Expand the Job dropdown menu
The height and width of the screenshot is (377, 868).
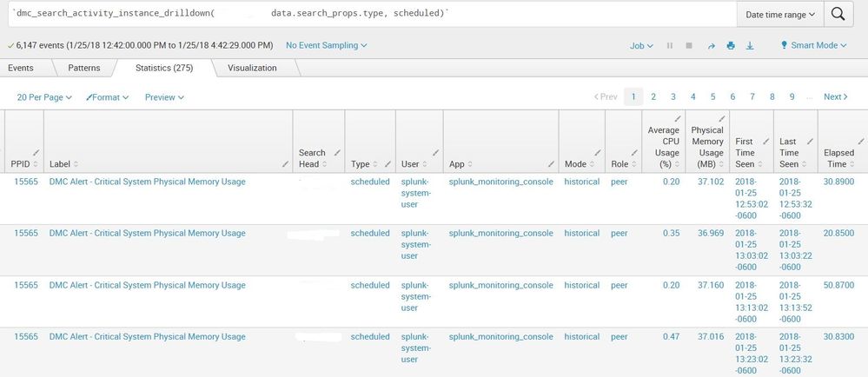click(641, 45)
